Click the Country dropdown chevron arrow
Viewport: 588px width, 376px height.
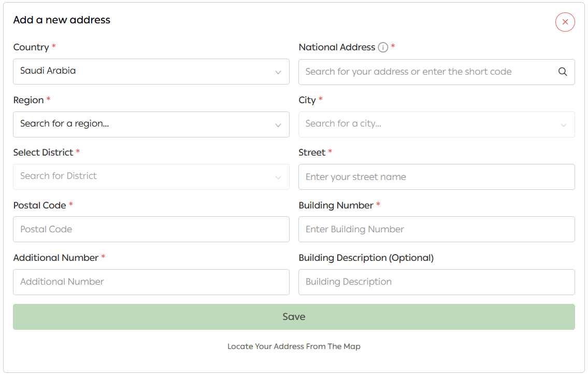coord(278,73)
